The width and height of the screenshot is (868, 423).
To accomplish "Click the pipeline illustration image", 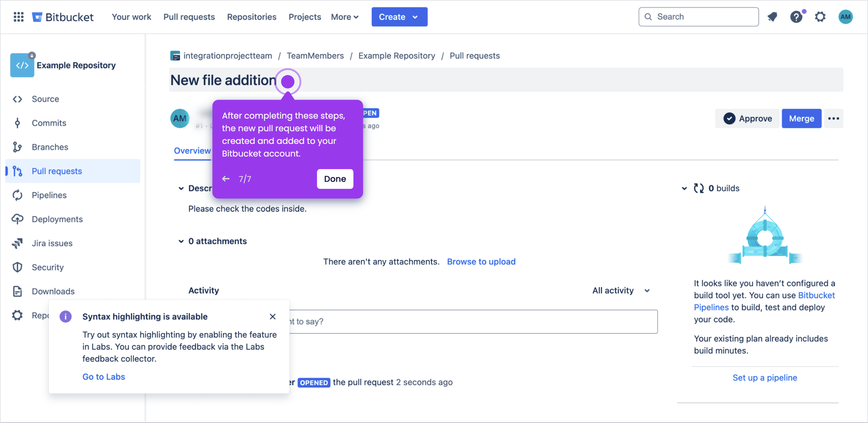I will (x=765, y=235).
